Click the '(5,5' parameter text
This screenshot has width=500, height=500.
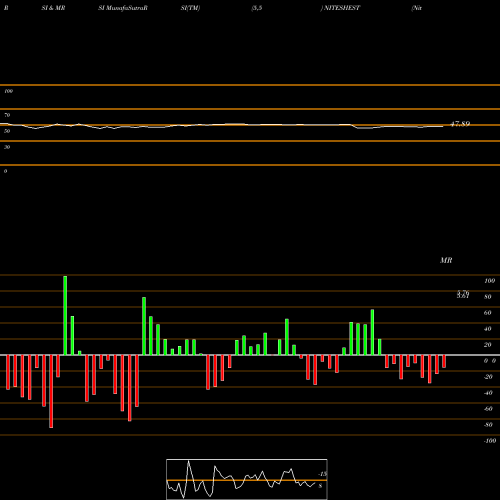257,8
